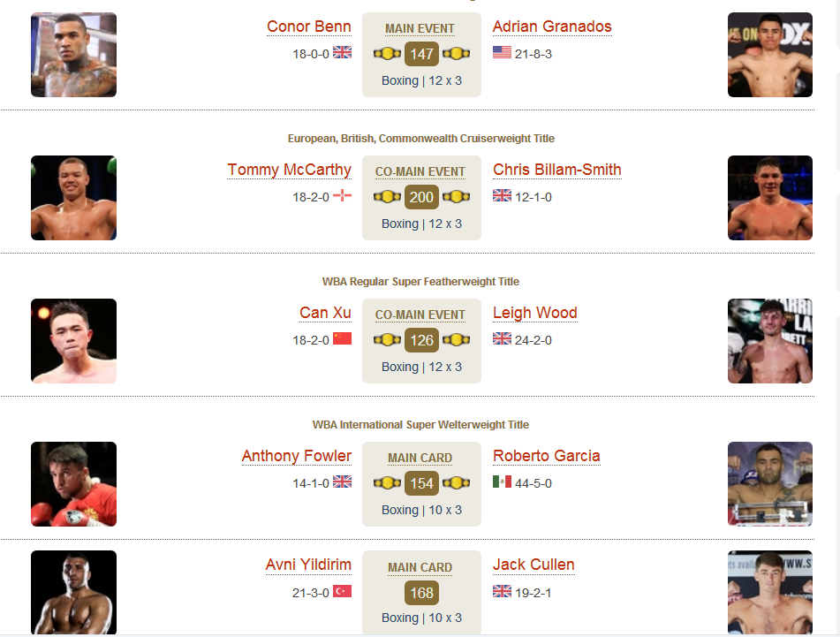Viewport: 840px width, 637px height.
Task: Click the US flag beside Adrian Granados' record
Action: coord(502,52)
